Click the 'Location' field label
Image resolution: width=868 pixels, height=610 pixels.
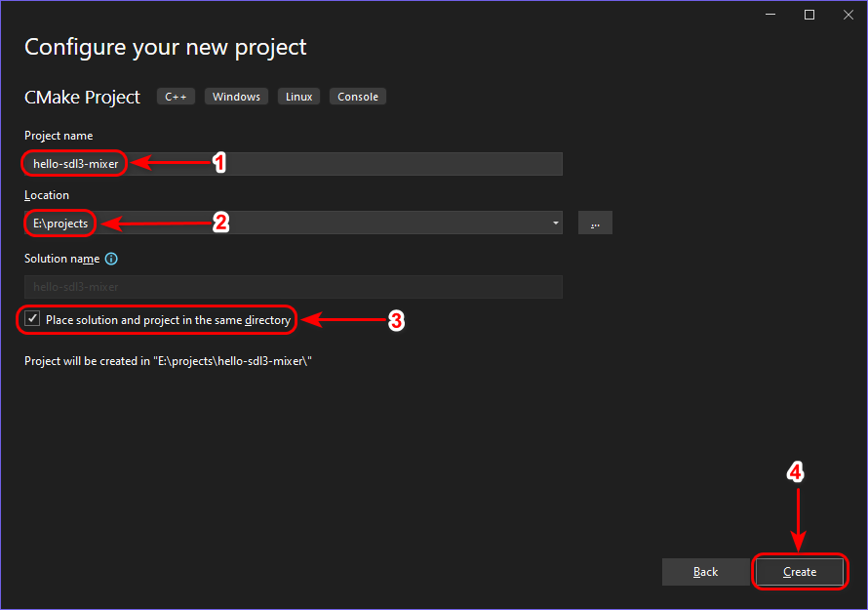[47, 195]
